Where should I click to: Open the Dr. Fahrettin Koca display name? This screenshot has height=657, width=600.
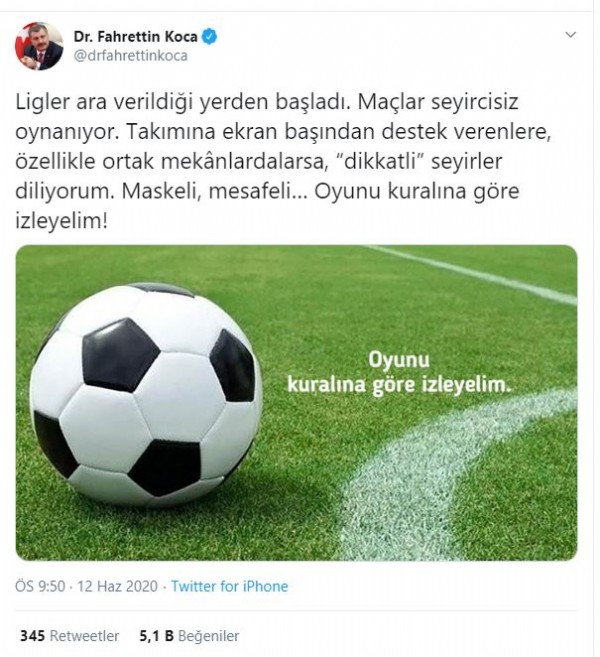tap(135, 37)
